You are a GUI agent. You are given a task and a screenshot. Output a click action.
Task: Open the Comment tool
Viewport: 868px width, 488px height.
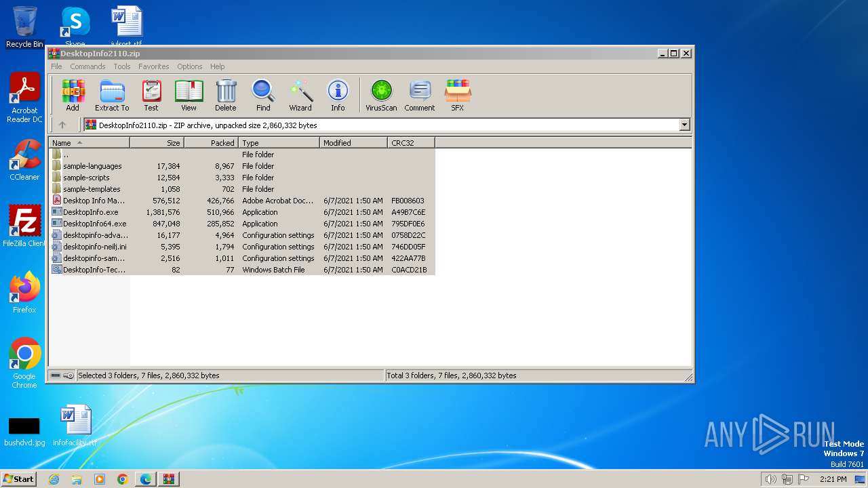tap(420, 96)
